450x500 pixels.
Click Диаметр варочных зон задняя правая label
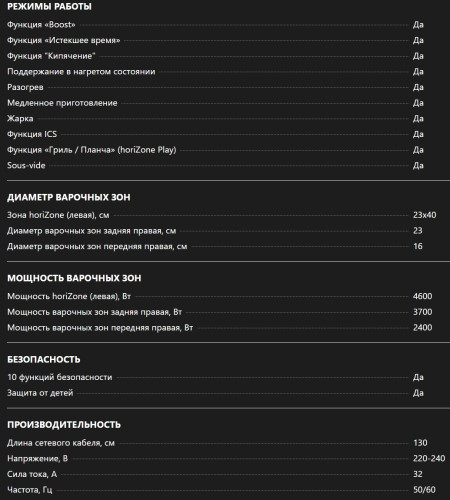click(92, 231)
